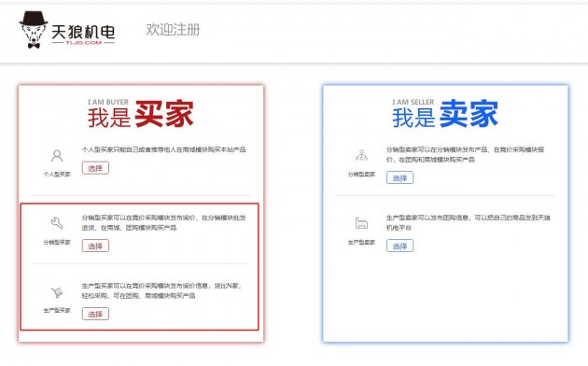Choose the 分销型买家 选择 button
588x366 pixels.
click(x=95, y=246)
